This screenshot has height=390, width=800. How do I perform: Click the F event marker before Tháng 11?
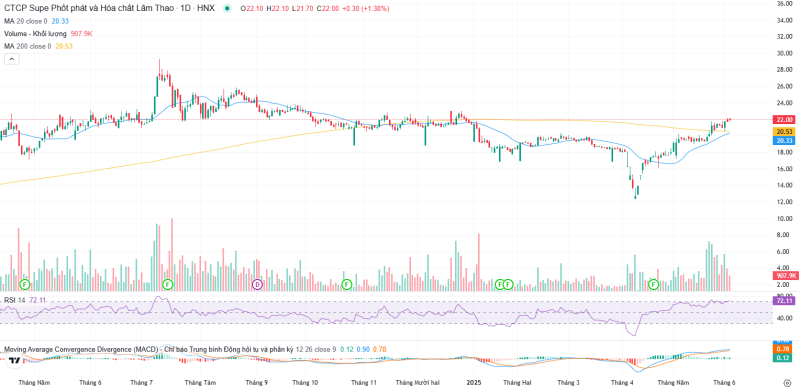347,284
